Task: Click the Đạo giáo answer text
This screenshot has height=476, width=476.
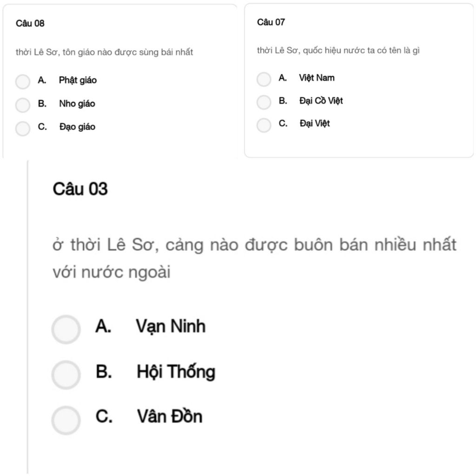Action: coord(78,126)
